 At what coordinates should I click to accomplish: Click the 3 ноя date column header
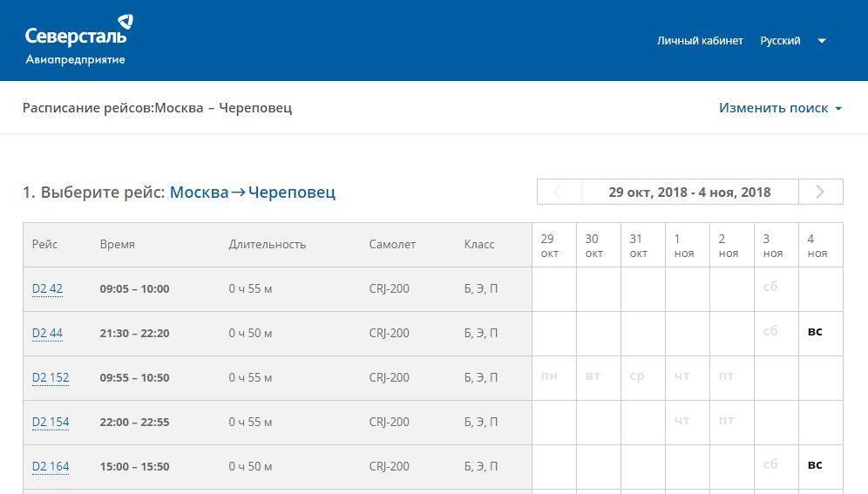(776, 246)
